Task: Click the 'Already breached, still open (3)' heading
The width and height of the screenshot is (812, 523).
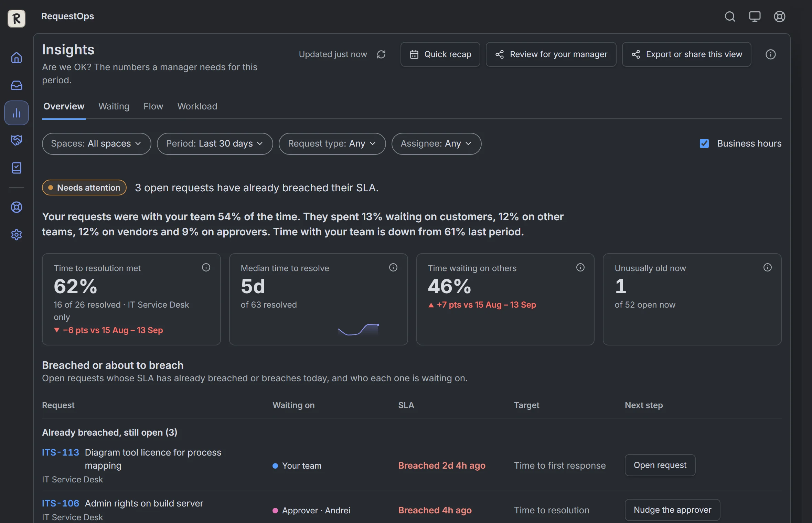Action: [109, 433]
